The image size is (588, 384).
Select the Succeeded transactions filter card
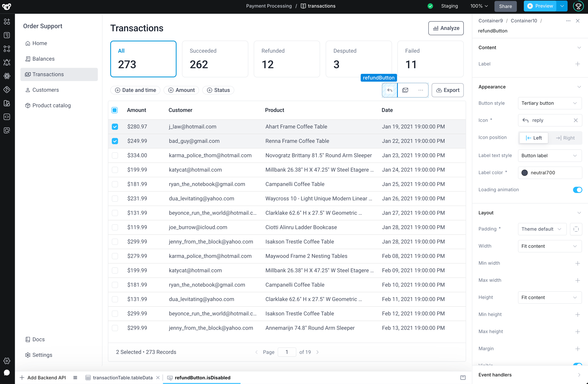click(215, 59)
